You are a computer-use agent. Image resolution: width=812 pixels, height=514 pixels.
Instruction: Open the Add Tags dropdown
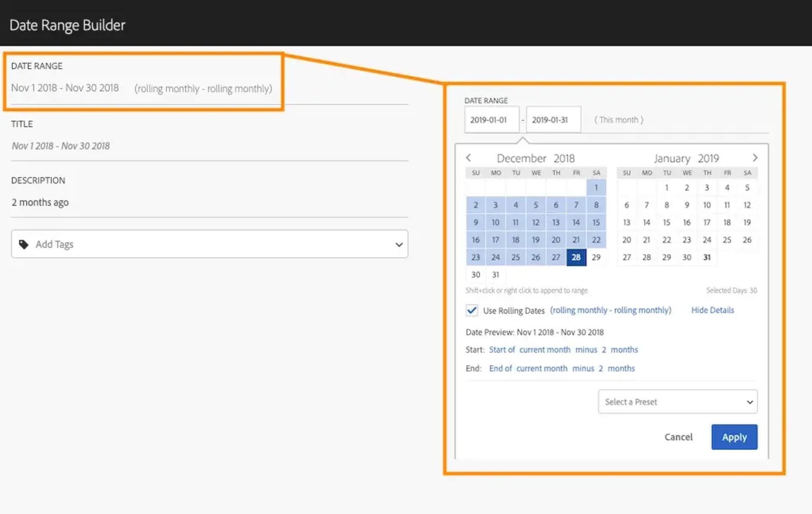point(398,244)
